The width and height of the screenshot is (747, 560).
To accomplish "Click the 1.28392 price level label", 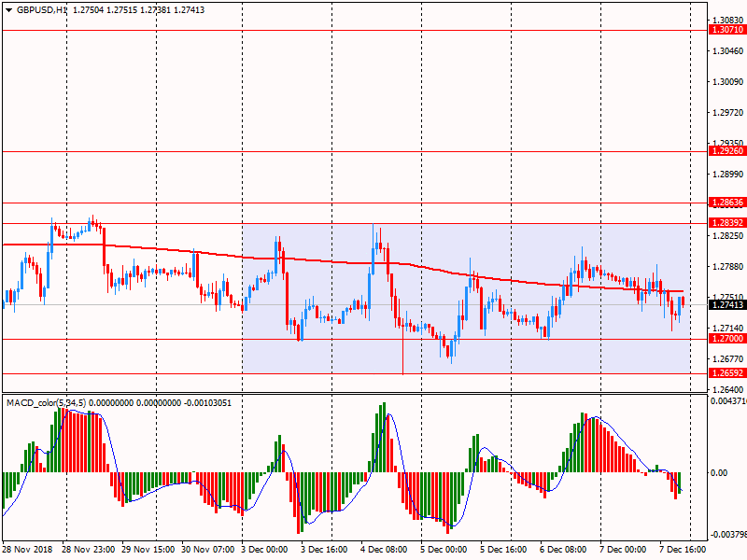I will [727, 223].
